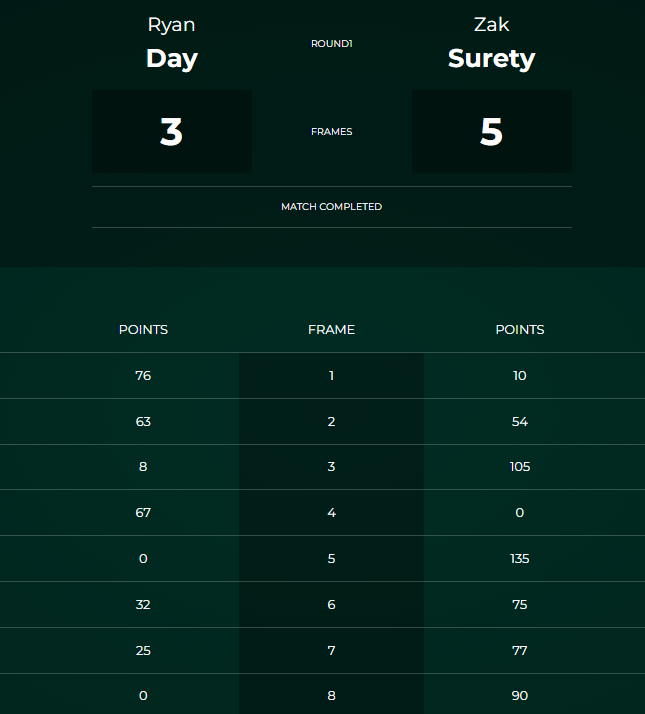Click the MATCH COMPLETED status text

pos(331,207)
